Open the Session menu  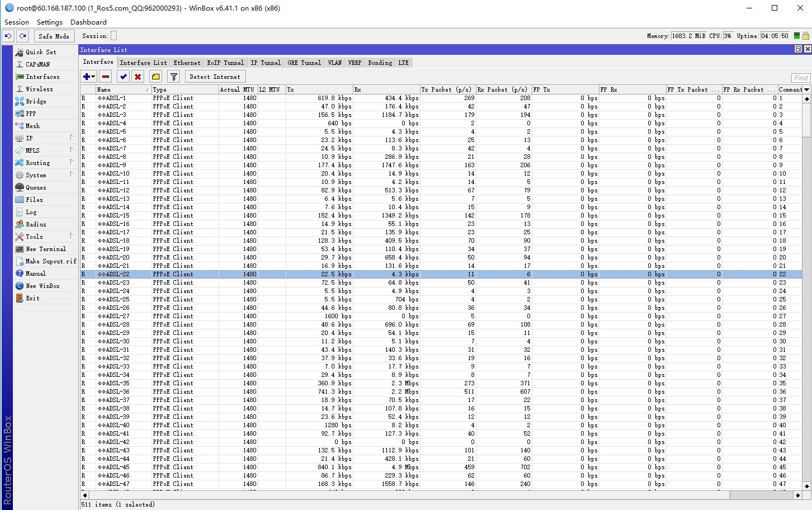[x=17, y=22]
